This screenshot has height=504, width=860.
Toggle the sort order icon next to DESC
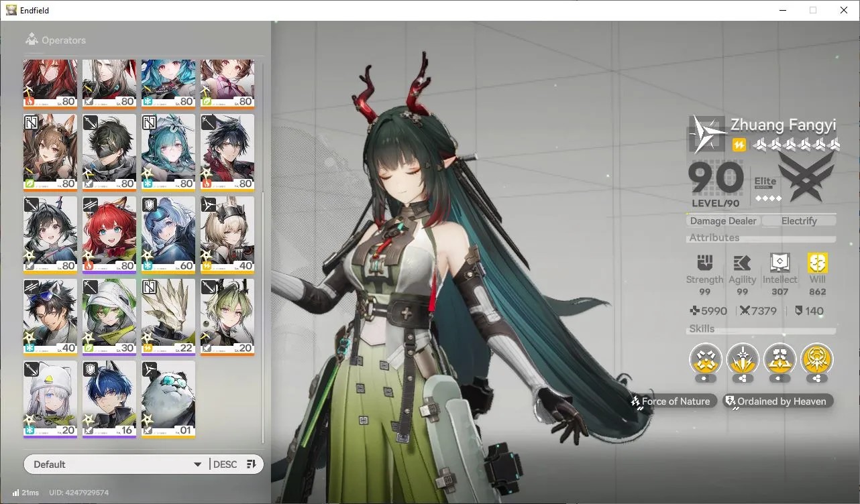(x=252, y=464)
